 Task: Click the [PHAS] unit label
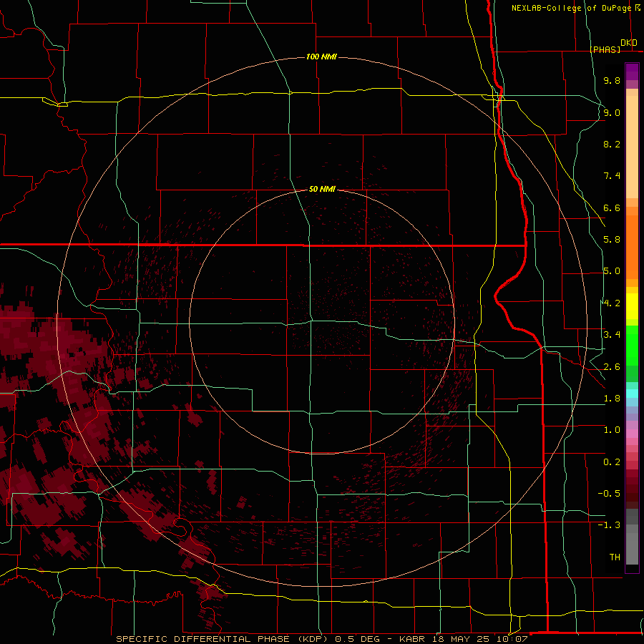[605, 49]
